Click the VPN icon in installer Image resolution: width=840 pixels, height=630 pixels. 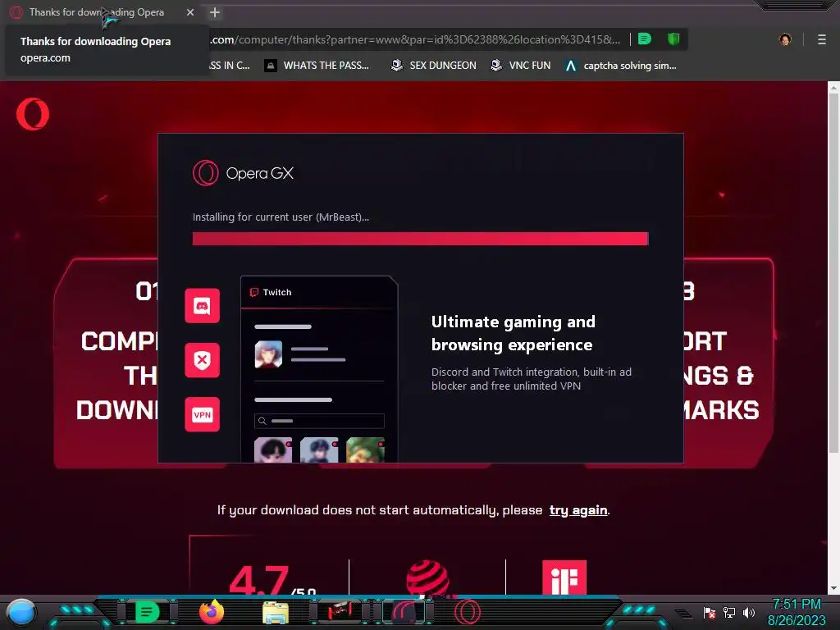pos(202,414)
